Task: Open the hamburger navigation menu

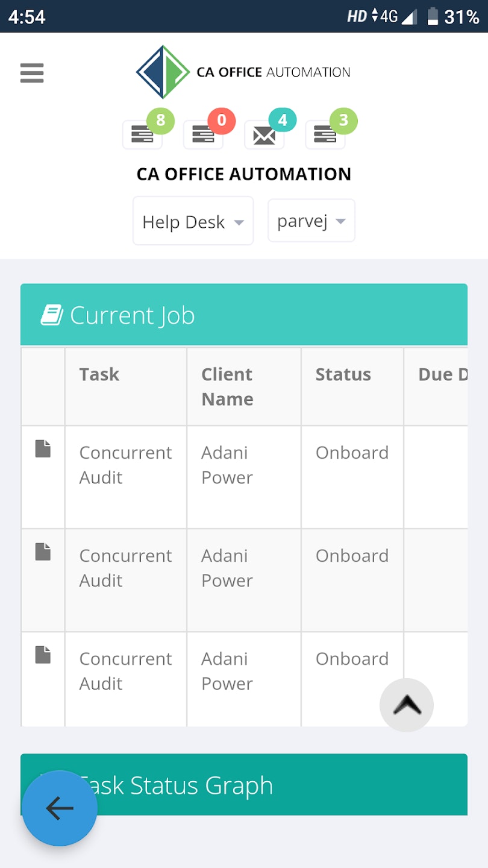Action: click(x=31, y=73)
